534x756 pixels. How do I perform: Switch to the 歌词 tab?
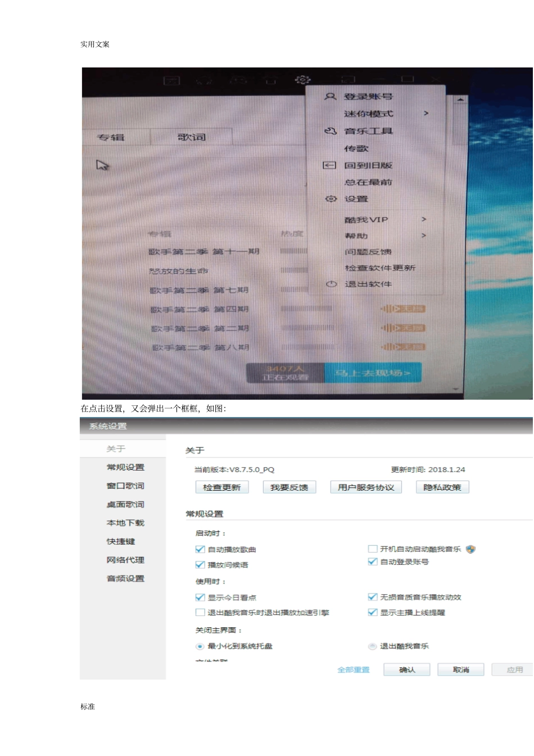pos(192,137)
